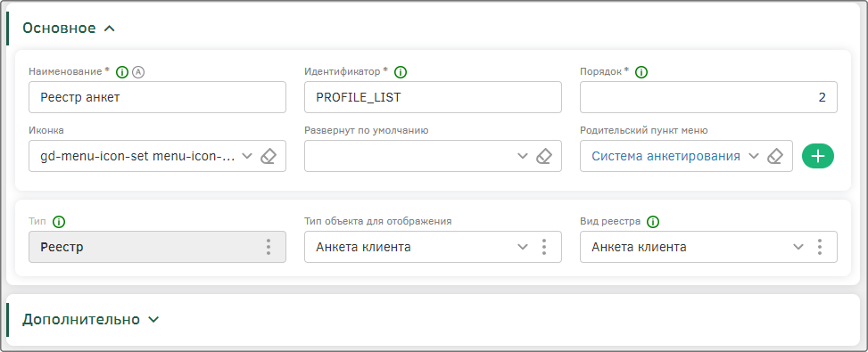Show info icon for Порядок field

[x=641, y=72]
